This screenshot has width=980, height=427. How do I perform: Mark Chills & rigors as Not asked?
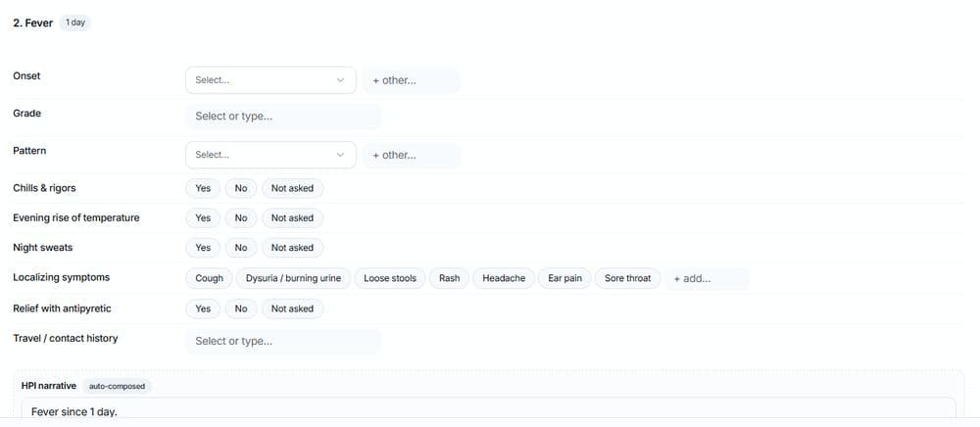coord(292,188)
